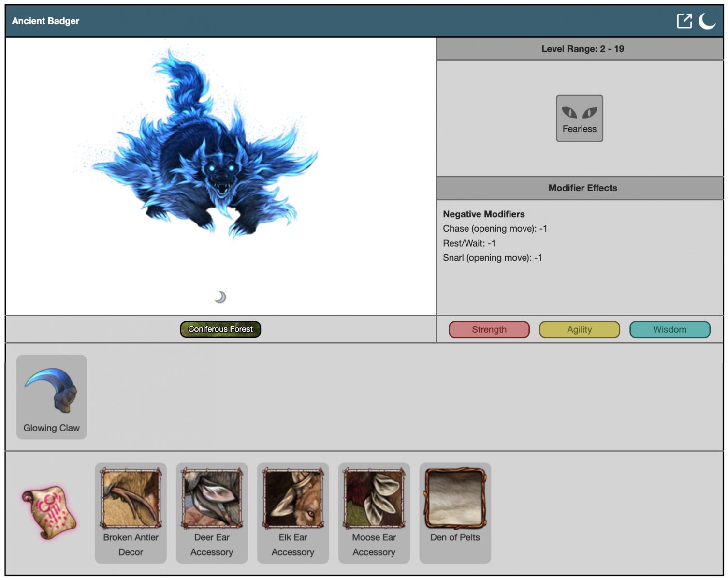Image resolution: width=728 pixels, height=580 pixels.
Task: Open Ancient Badger in external window
Action: pyautogui.click(x=684, y=21)
